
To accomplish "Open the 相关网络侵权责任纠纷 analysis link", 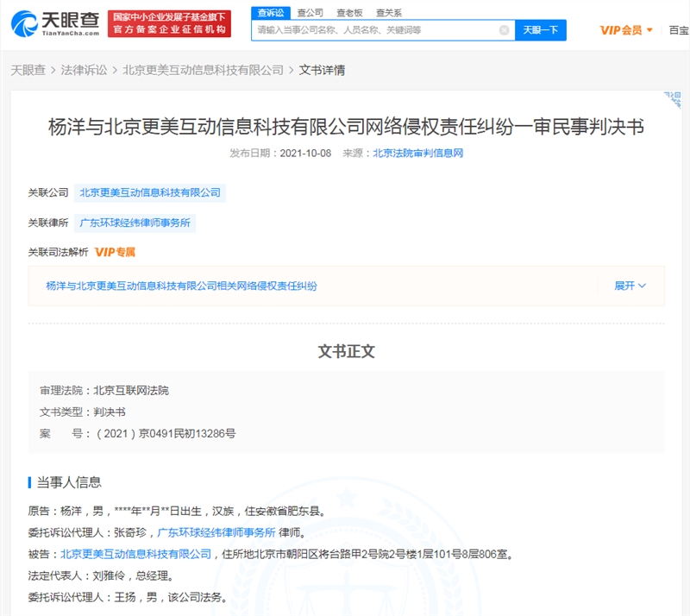I will [x=181, y=286].
